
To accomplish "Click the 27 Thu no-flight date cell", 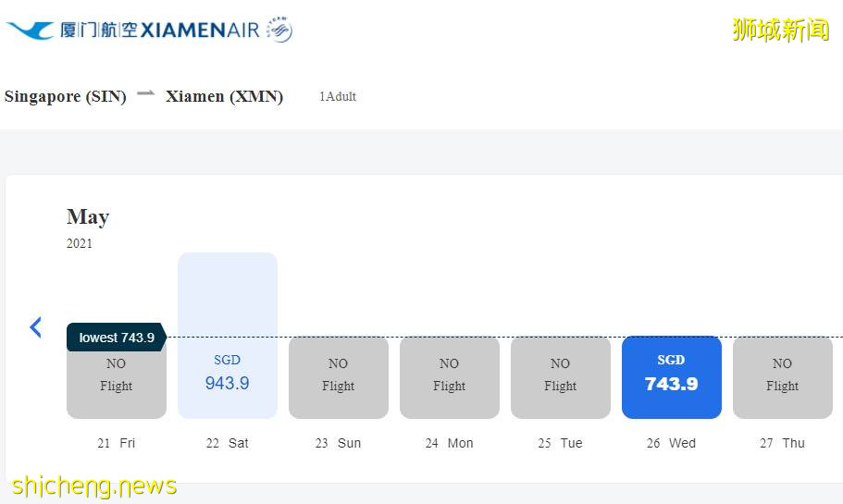I will (x=782, y=377).
